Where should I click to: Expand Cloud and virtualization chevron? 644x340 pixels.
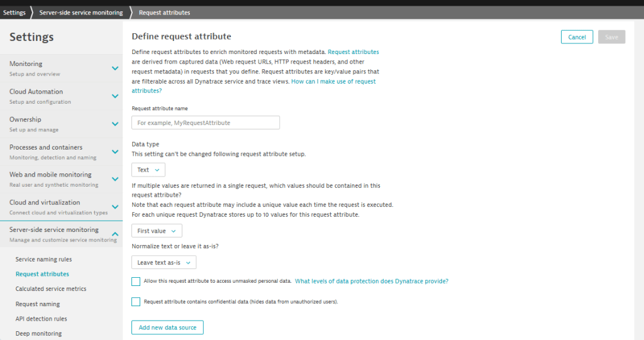tap(115, 207)
